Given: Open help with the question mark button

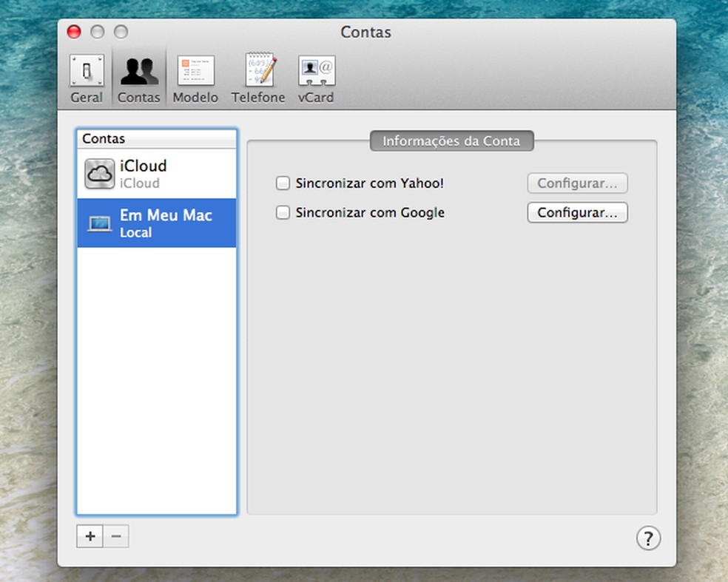Looking at the screenshot, I should coord(648,538).
